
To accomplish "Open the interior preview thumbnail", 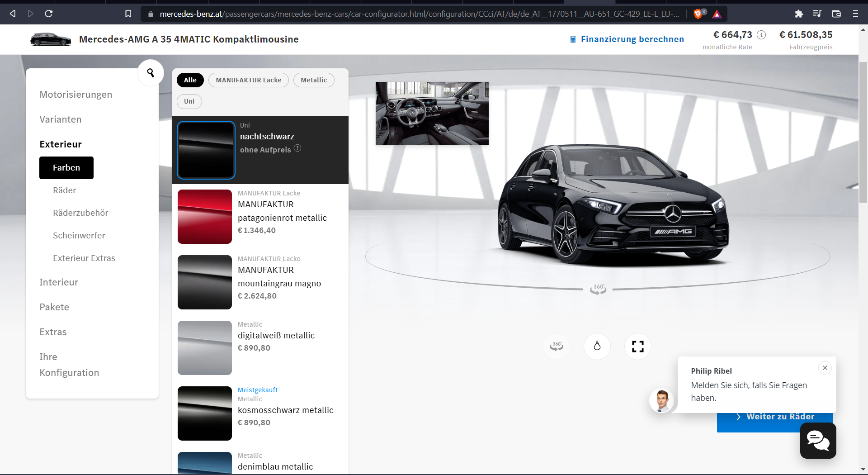I will 432,114.
